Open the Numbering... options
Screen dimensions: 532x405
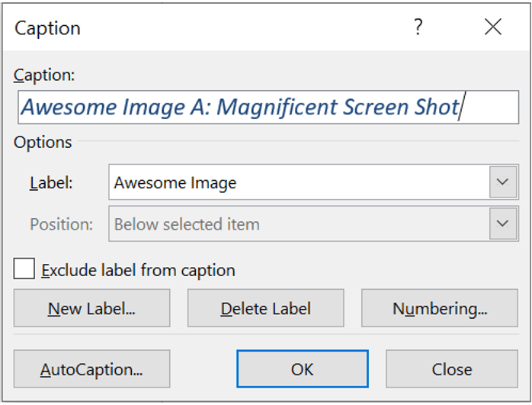[x=440, y=309]
